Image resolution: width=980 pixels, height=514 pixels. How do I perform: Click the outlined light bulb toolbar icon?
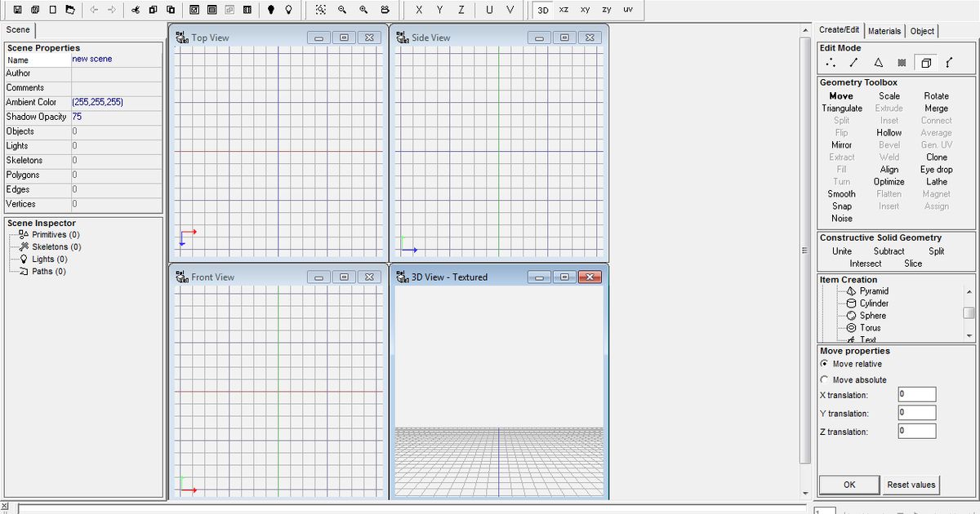pos(288,10)
